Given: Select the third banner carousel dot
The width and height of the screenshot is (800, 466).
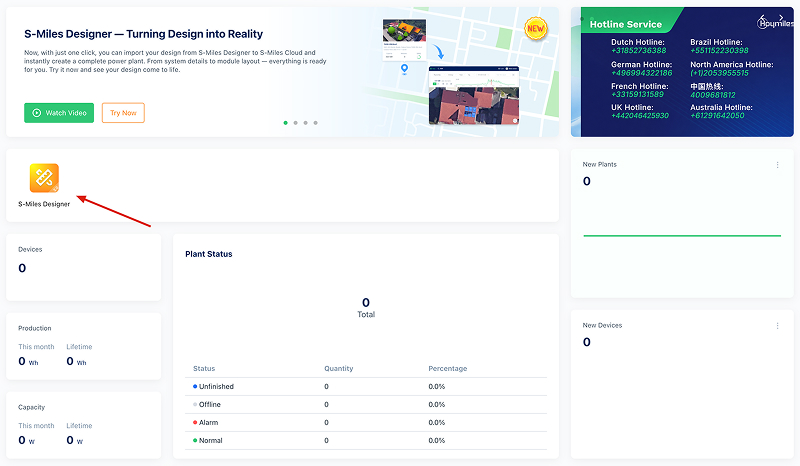Looking at the screenshot, I should [306, 122].
